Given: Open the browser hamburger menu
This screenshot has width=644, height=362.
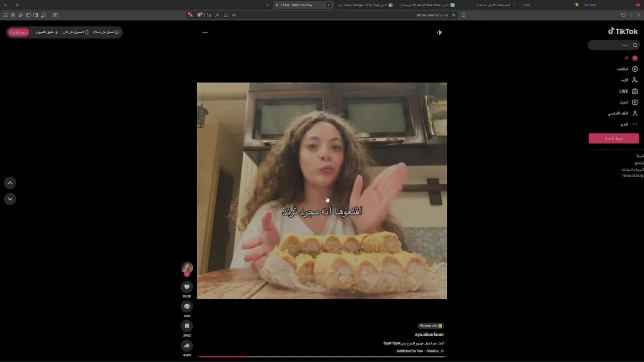Looking at the screenshot, I should click(6, 15).
